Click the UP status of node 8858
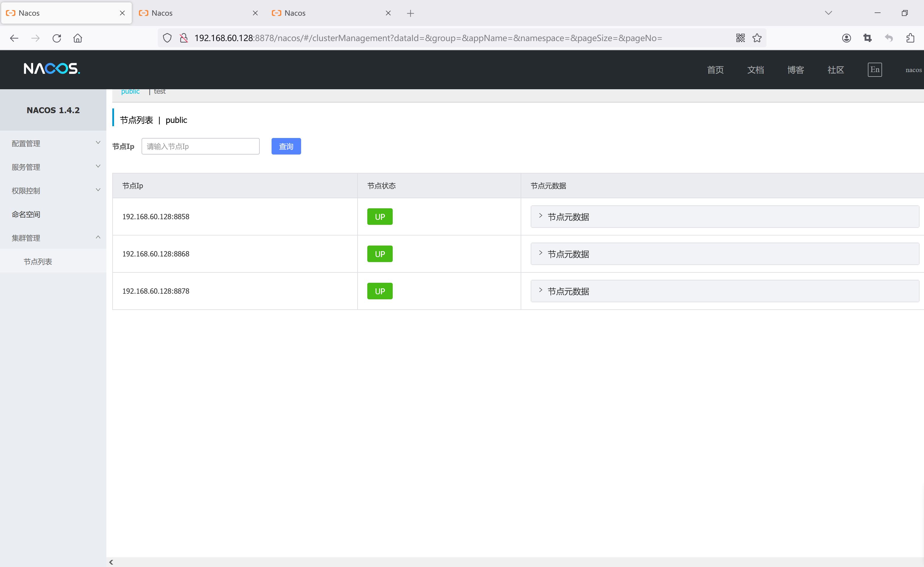The image size is (924, 567). pos(380,217)
